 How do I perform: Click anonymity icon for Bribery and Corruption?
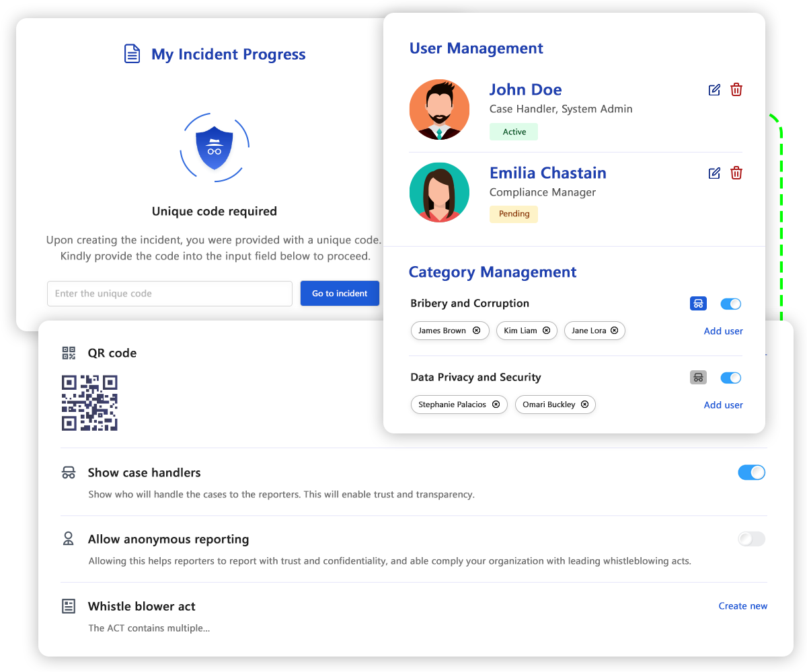pyautogui.click(x=698, y=304)
